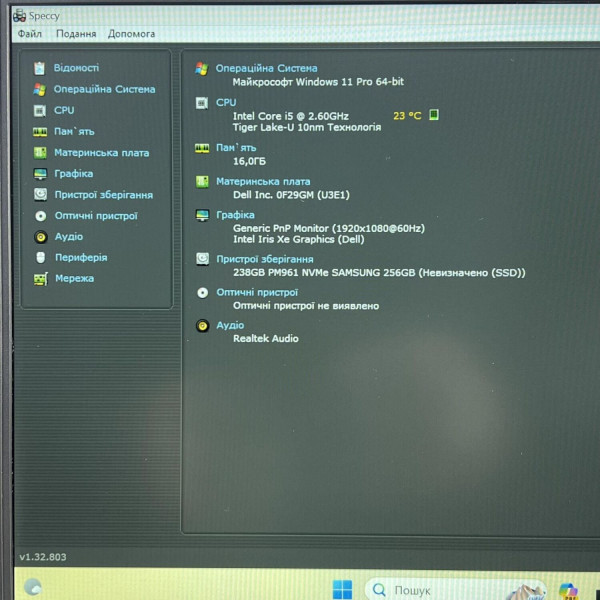Image resolution: width=600 pixels, height=600 pixels.
Task: Select Графіка in the sidebar list
Action: tap(73, 174)
